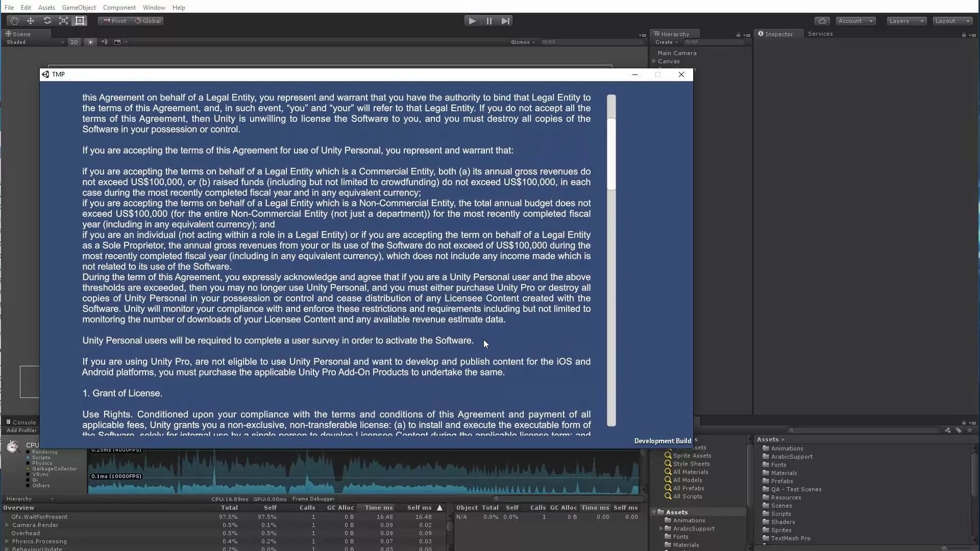980x551 pixels.
Task: Open the Cloud services icon
Action: pyautogui.click(x=822, y=21)
